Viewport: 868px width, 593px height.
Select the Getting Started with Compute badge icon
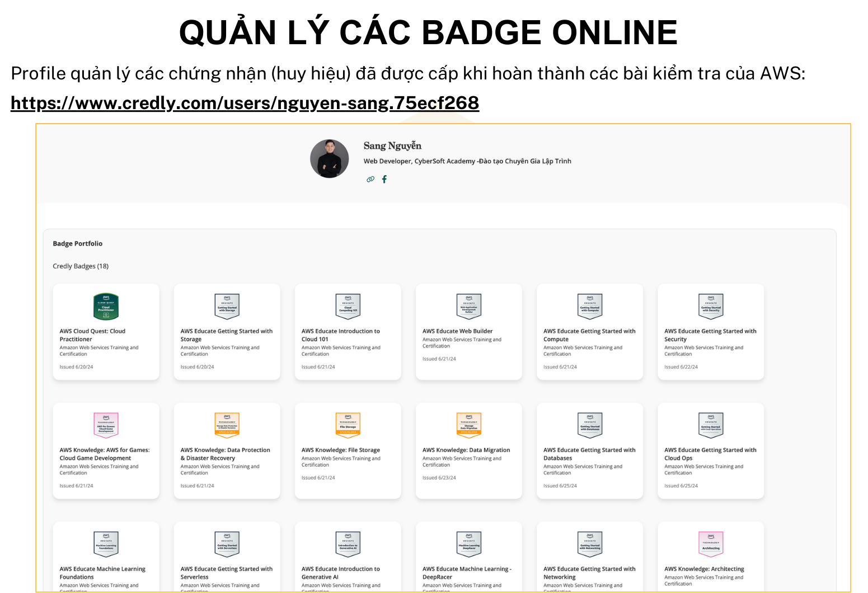(x=590, y=307)
